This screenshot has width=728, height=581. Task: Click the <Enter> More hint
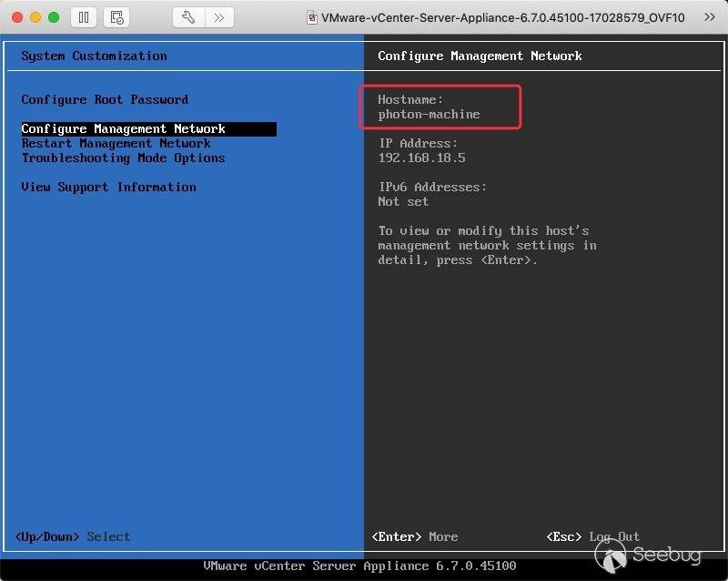[415, 537]
